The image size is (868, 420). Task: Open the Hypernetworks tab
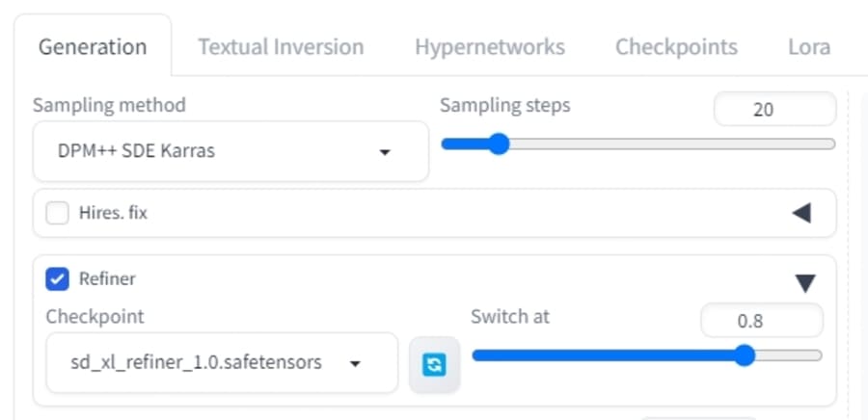pos(490,47)
